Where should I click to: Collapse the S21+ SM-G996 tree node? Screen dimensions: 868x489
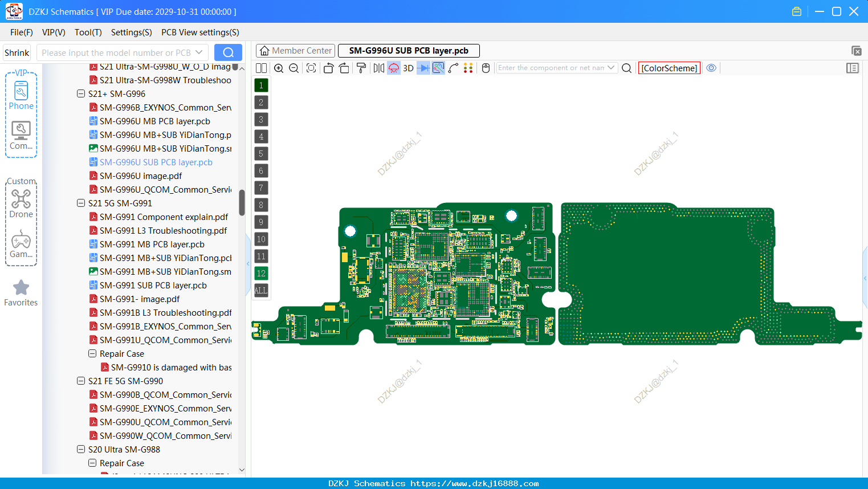(81, 93)
